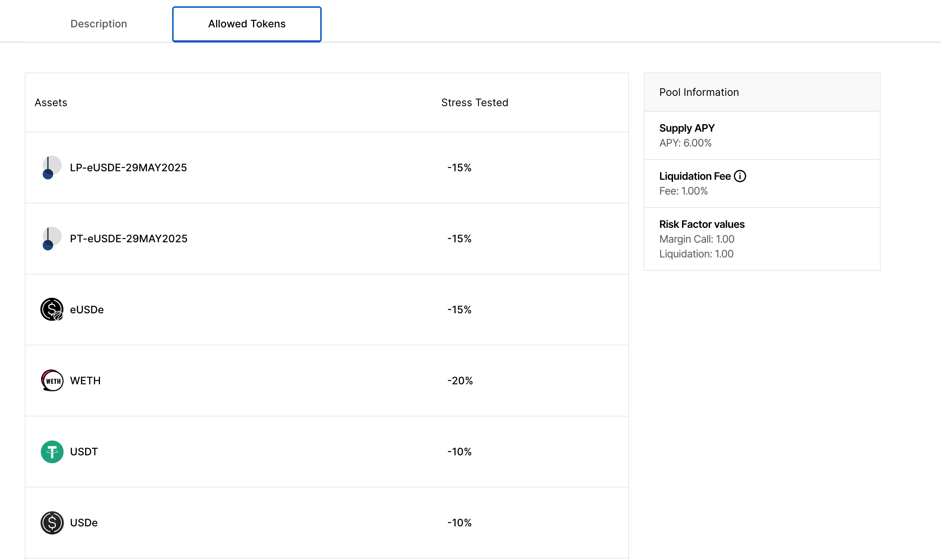Viewport: 941px width, 560px height.
Task: Click the eUSDe token icon
Action: click(x=52, y=310)
